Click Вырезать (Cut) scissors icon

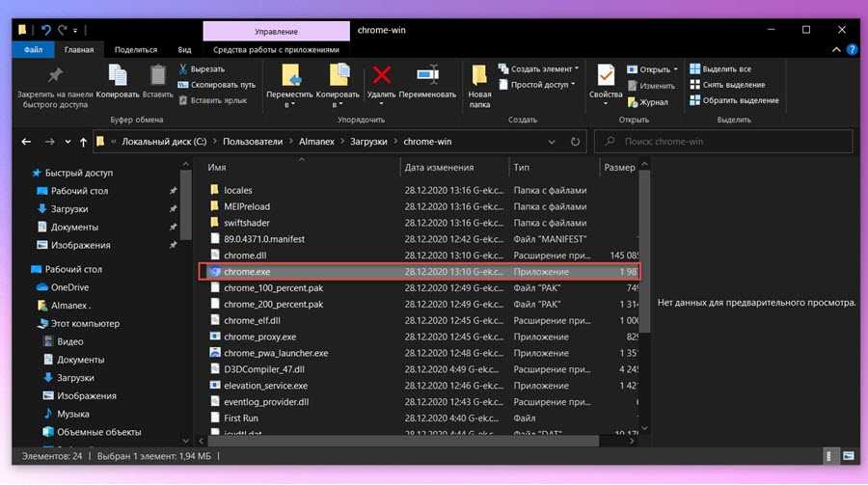coord(183,69)
